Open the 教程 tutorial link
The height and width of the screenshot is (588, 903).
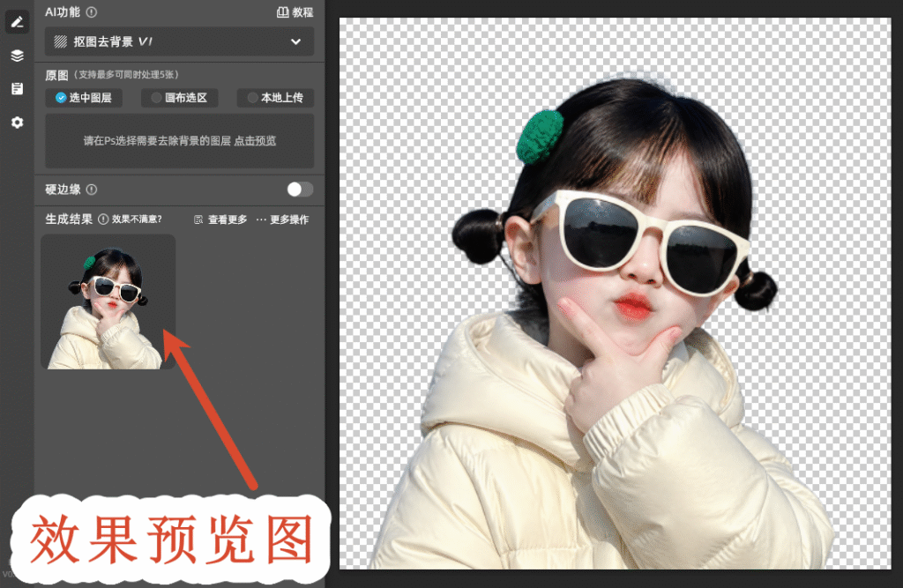[295, 12]
